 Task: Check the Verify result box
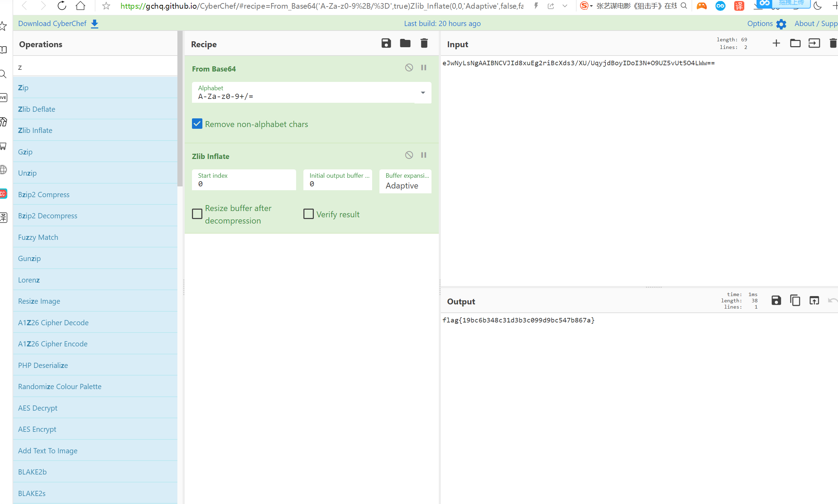(x=308, y=214)
